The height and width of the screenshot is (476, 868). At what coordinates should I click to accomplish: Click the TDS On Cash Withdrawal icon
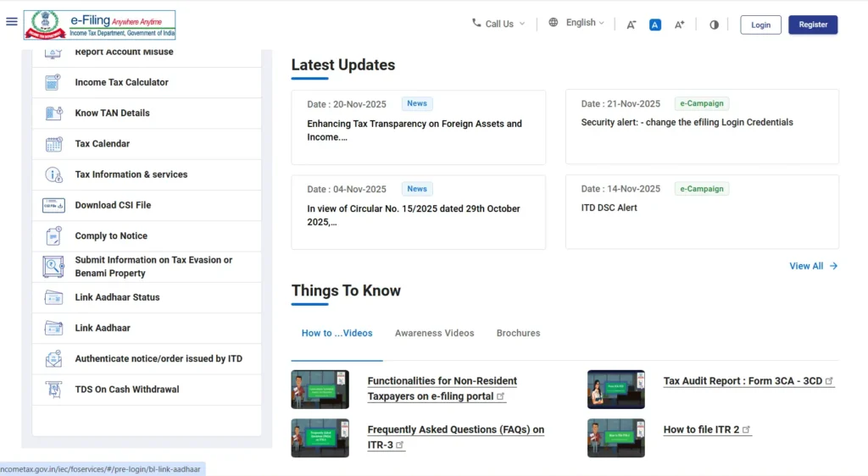coord(53,390)
